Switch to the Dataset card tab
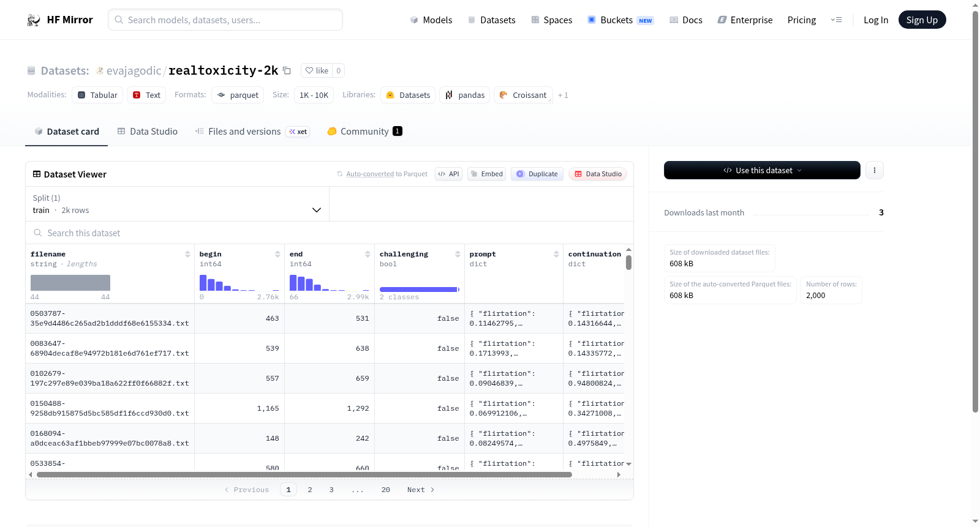Screen dimensions: 980x527 (x=67, y=132)
